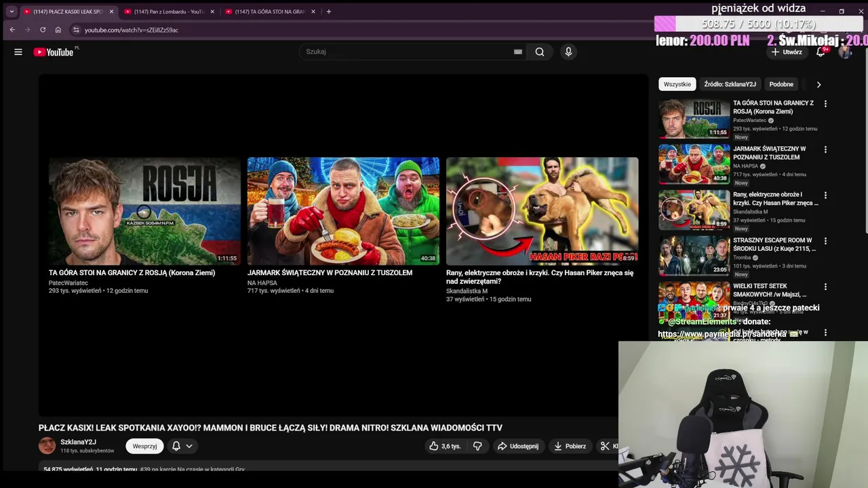
Task: Click video title PŁACZ KASIX! LEAK SPOTKANIA XAYOO
Action: [x=271, y=428]
